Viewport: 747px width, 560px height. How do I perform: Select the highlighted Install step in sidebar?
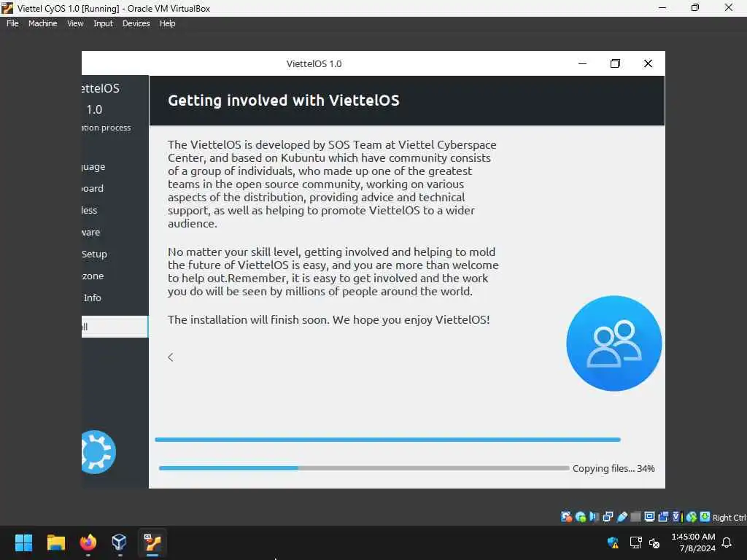115,327
